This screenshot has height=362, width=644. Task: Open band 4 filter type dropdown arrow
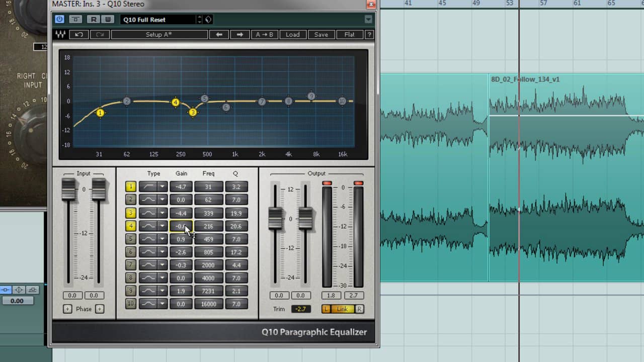click(x=162, y=226)
